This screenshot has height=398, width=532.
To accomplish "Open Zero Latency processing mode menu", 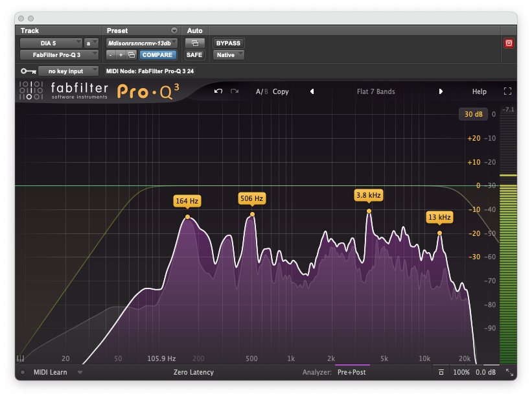I will 193,372.
